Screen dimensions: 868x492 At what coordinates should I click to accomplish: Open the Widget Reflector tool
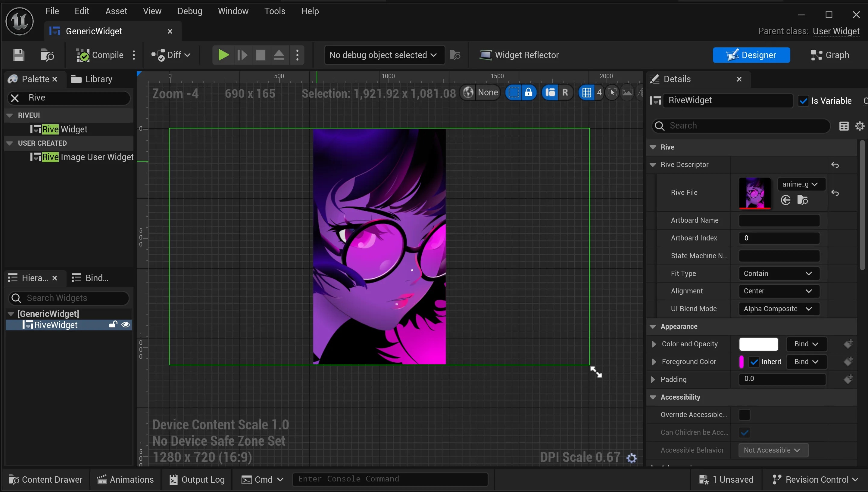click(x=519, y=55)
